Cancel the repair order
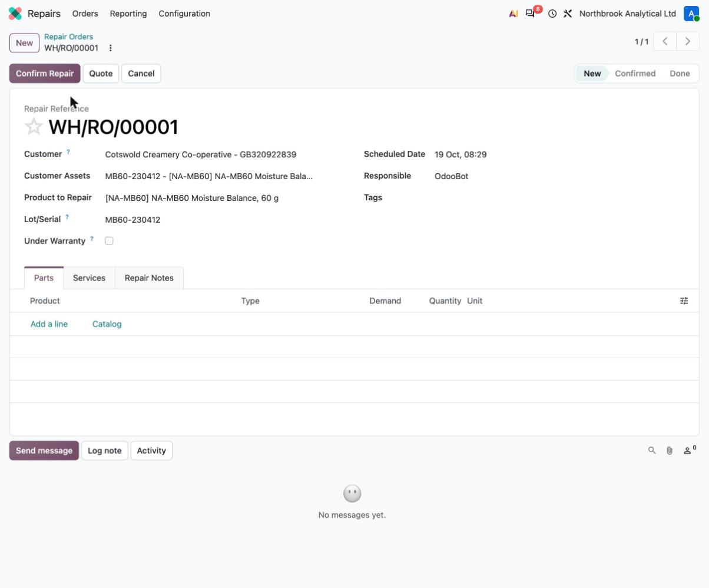Screen dimensions: 709x588 coord(141,74)
